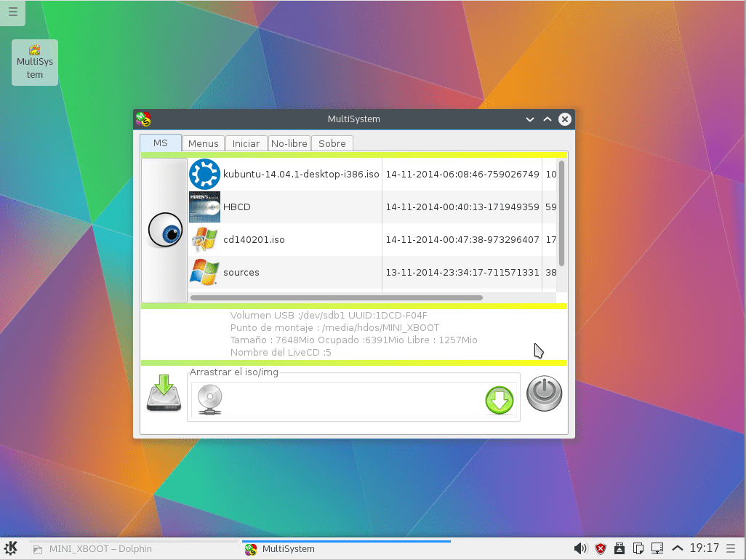
Task: Click date cell 14-11-2014-06:08:46-759026749
Action: pos(462,174)
